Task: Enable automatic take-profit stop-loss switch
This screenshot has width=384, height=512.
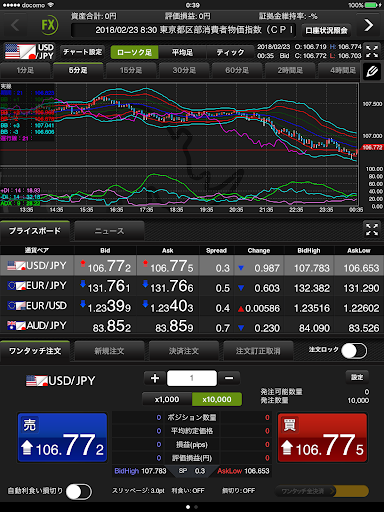Action: [79, 491]
